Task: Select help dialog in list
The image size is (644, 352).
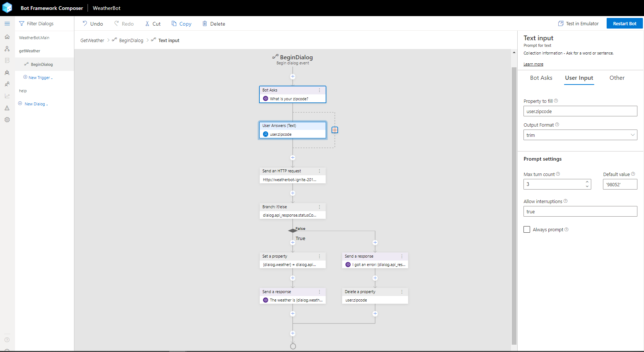Action: pyautogui.click(x=23, y=91)
